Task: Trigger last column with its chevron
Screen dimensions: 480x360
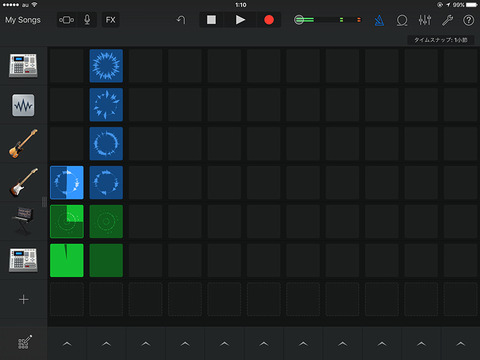Action: (460, 344)
